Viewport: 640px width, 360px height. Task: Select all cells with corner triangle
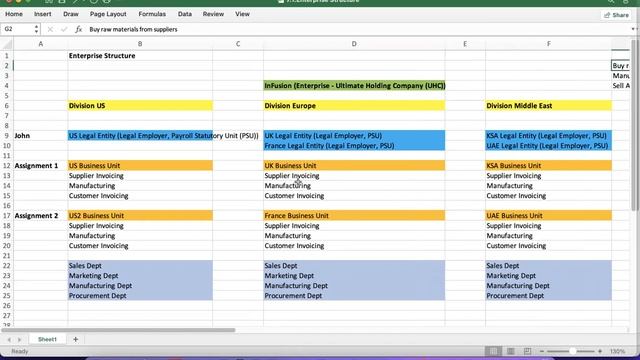click(7, 44)
